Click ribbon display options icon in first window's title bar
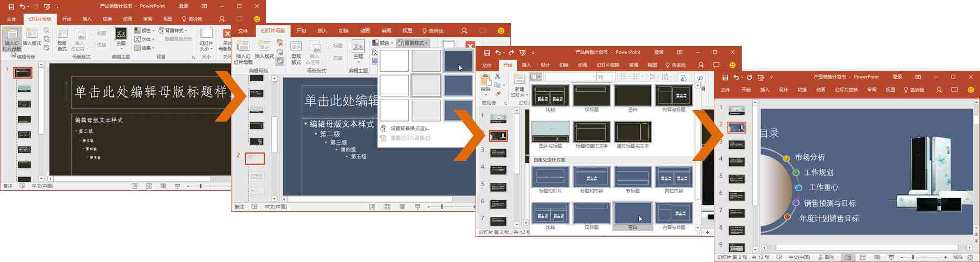 click(x=204, y=6)
